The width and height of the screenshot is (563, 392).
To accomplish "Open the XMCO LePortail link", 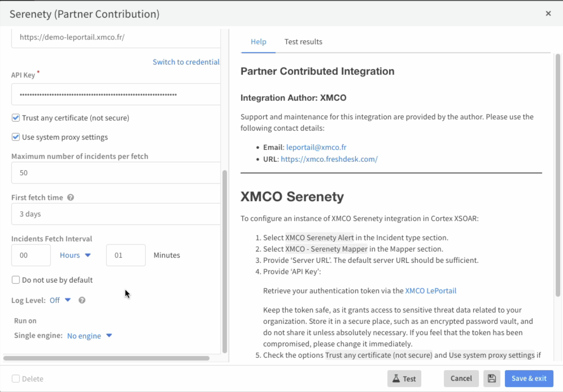I will [431, 291].
